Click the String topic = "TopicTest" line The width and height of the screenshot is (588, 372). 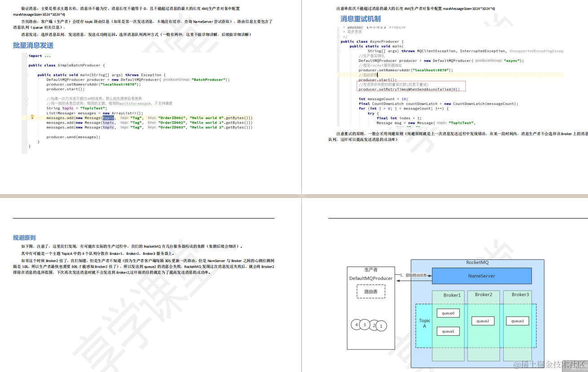tap(76, 108)
